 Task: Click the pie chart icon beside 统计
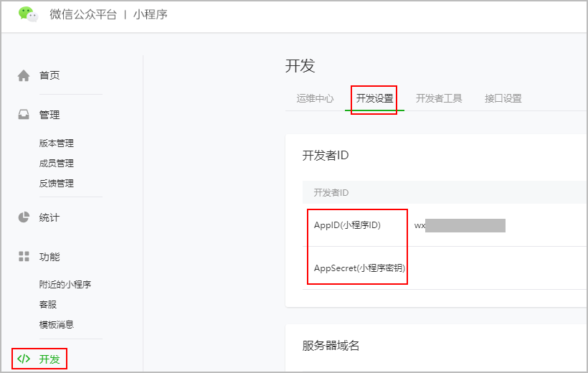tap(24, 217)
